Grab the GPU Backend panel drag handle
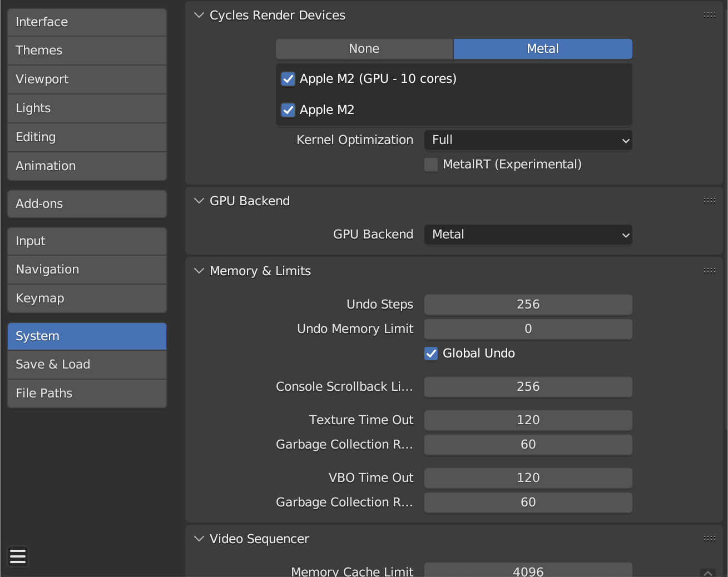This screenshot has width=728, height=577. click(709, 201)
